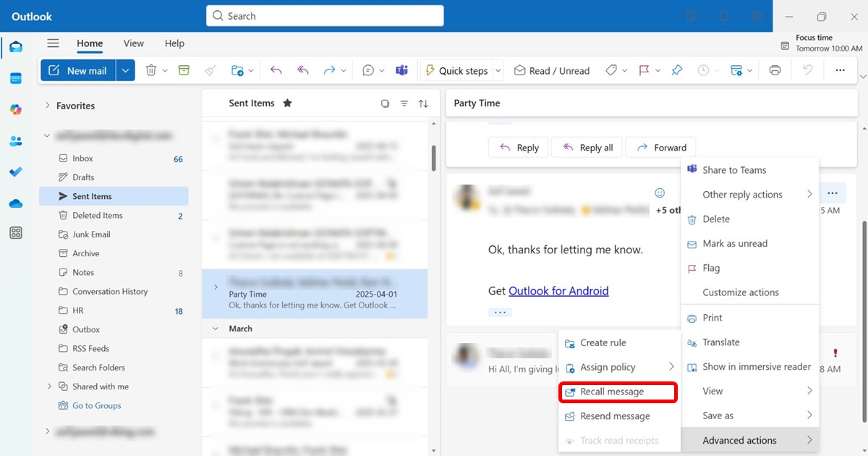Screen dimensions: 868x456
Task: Switch to the View tab
Action: tap(133, 43)
